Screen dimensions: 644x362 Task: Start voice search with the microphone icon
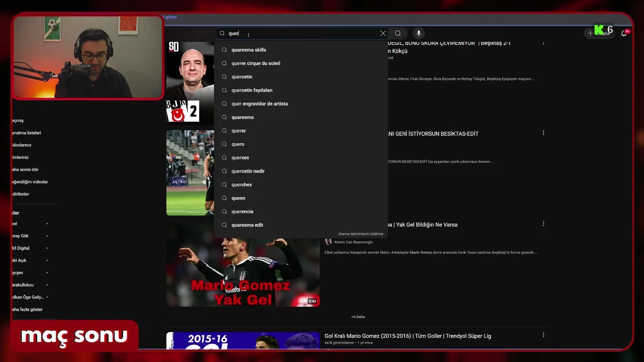pyautogui.click(x=419, y=33)
